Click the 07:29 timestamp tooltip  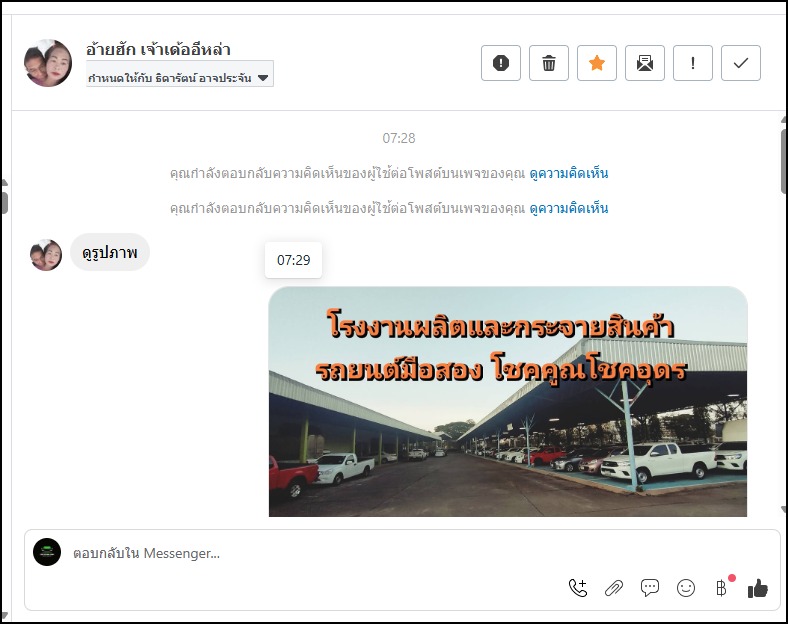(293, 260)
